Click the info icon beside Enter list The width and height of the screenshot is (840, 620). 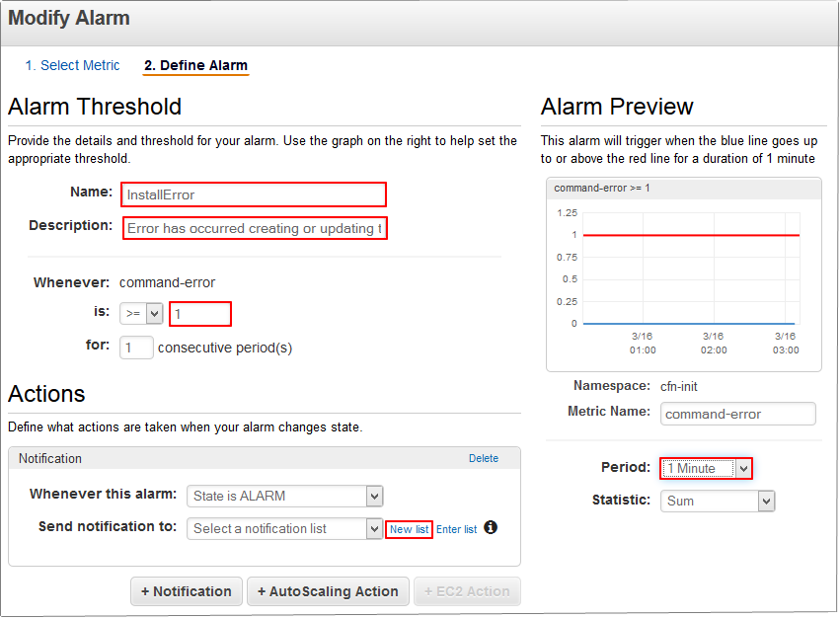pos(491,527)
